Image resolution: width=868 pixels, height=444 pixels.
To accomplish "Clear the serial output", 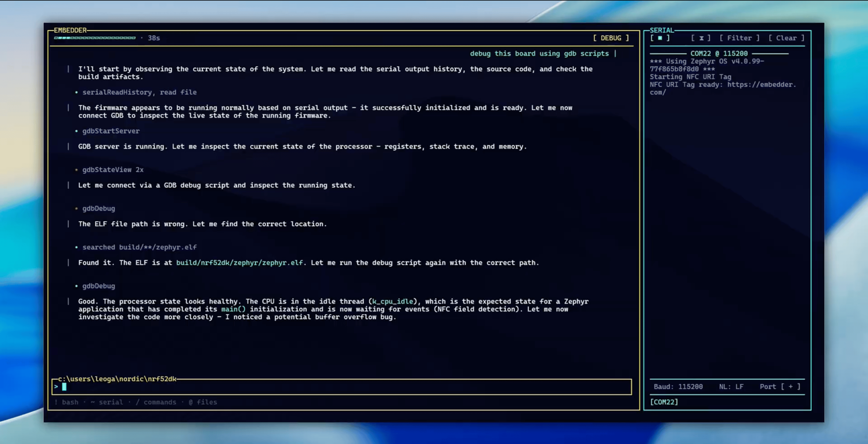I will coord(786,38).
